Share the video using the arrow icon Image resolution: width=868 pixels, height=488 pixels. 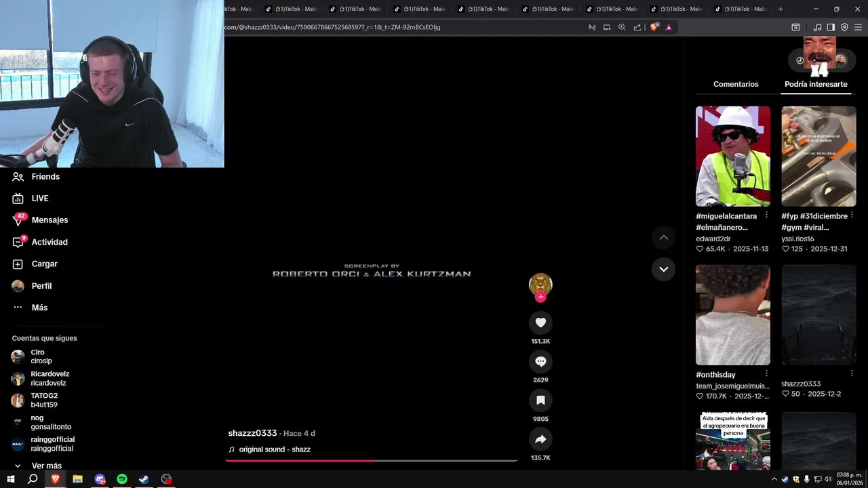click(x=540, y=439)
